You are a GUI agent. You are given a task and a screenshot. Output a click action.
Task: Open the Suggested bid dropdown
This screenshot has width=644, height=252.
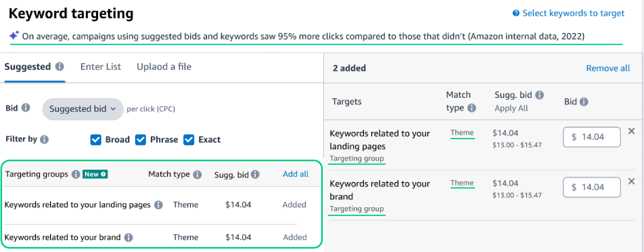[82, 109]
